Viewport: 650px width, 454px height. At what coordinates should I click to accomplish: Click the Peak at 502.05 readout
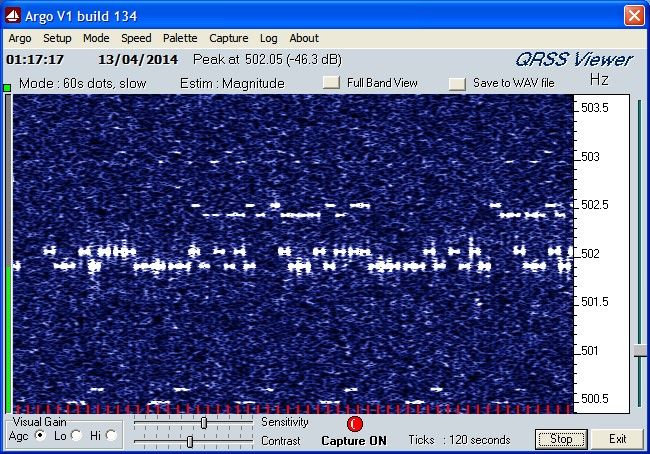[x=267, y=60]
